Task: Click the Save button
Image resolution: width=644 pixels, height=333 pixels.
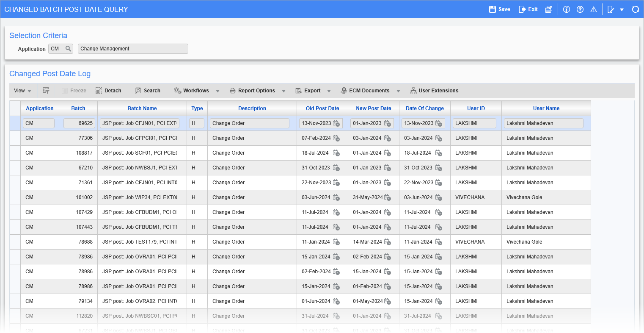Action: click(x=499, y=9)
